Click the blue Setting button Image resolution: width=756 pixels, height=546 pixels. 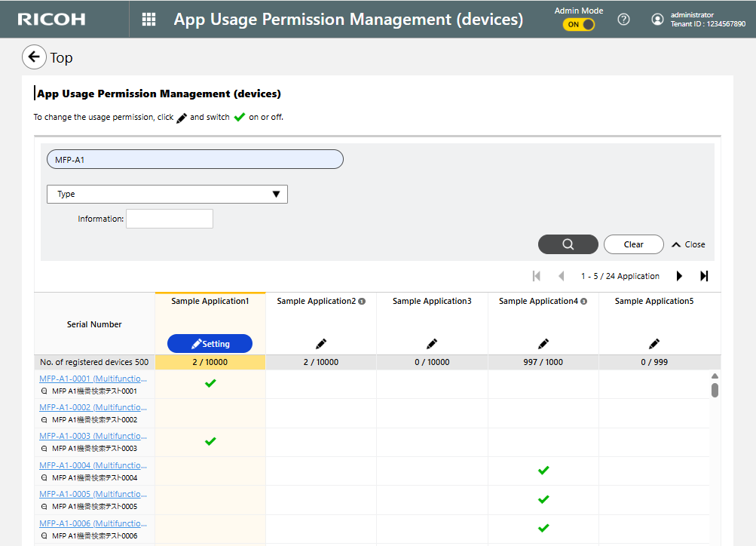(210, 344)
